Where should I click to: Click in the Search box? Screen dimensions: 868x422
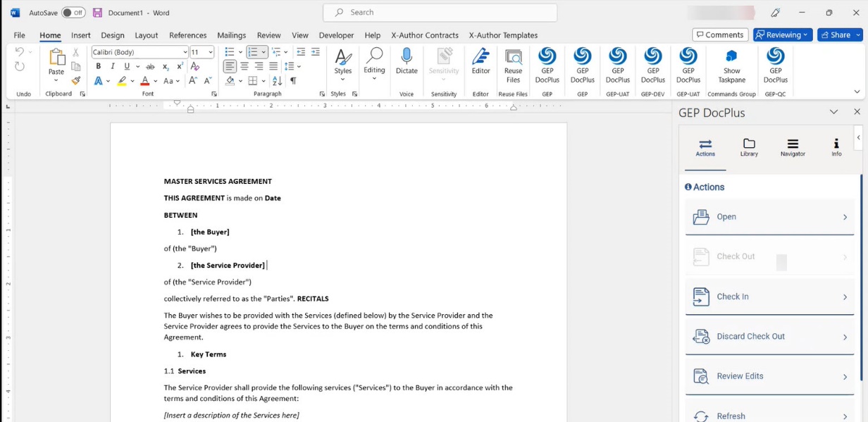pos(440,13)
